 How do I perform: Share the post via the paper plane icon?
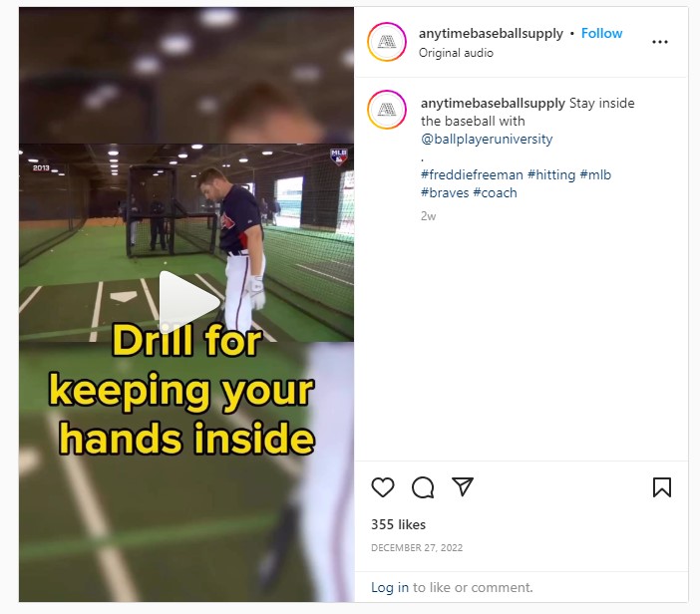coord(462,486)
